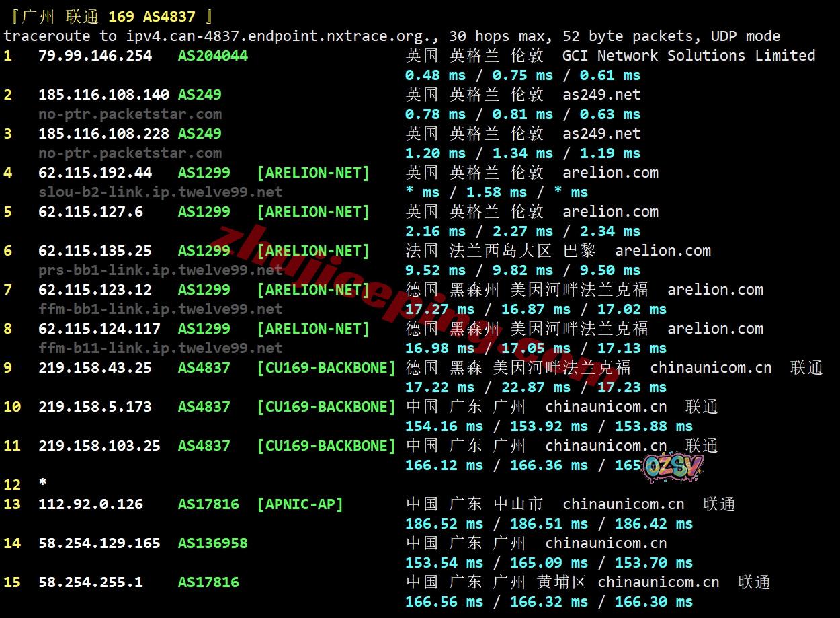Click the AS204044 number

click(x=212, y=56)
